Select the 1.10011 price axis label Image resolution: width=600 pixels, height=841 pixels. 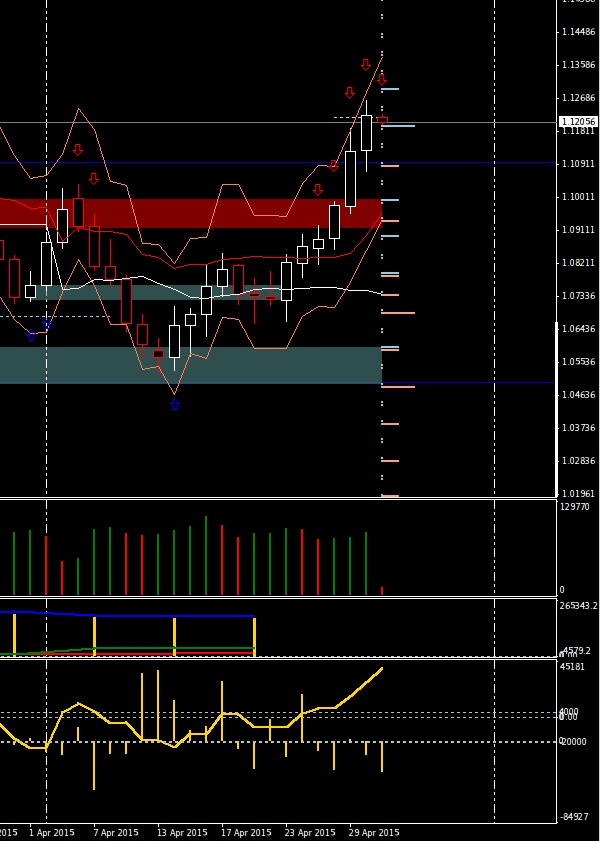pos(579,197)
